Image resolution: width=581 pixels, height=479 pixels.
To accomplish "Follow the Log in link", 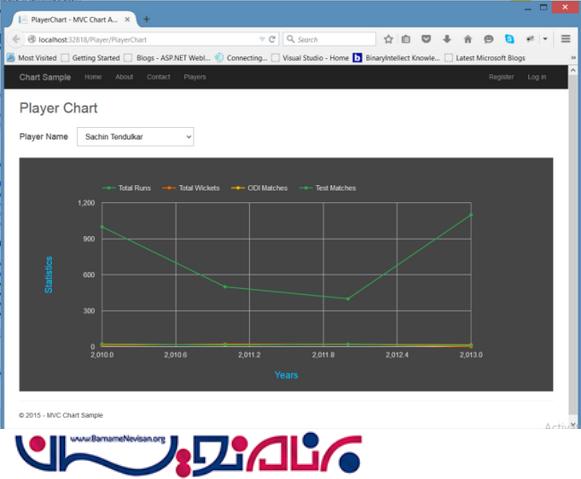I will click(537, 77).
